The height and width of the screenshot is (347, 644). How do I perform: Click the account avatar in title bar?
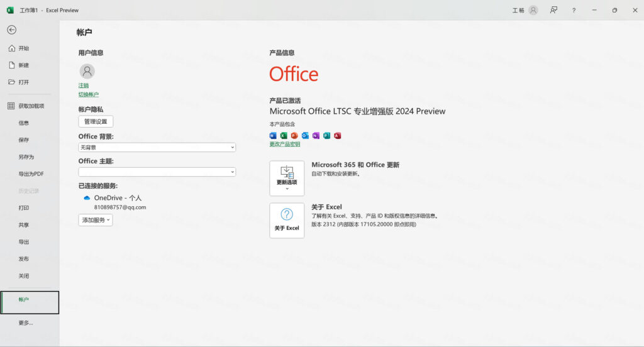533,10
